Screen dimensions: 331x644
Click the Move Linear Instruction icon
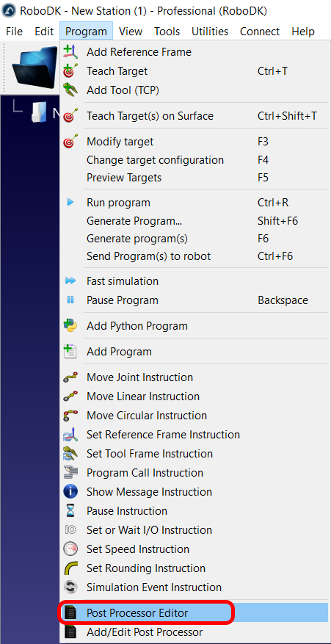point(70,397)
